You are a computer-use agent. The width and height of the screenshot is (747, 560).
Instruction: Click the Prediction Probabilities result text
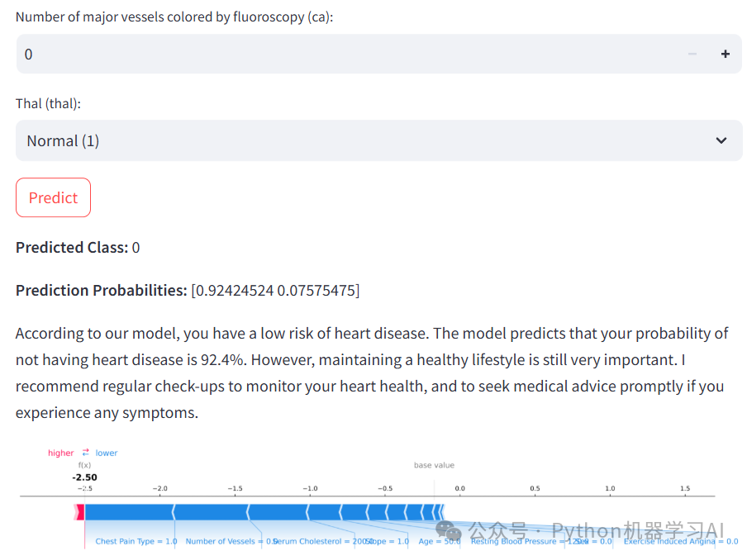[x=188, y=291]
